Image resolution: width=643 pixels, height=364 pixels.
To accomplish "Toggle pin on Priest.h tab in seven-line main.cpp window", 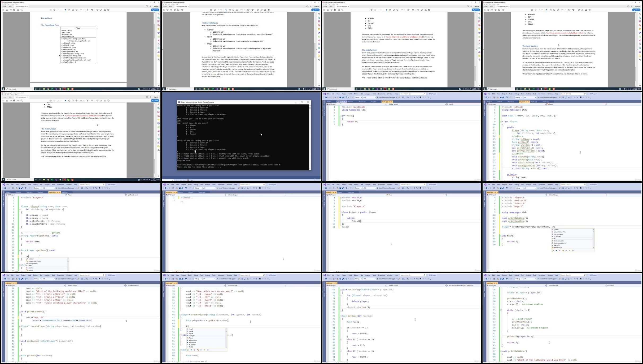I will tap(343, 102).
